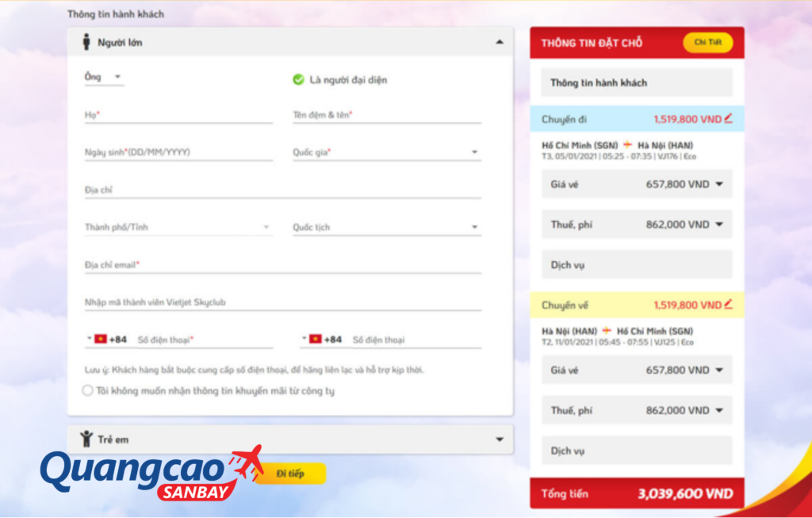Click the child icon beside Trẻ em
This screenshot has width=812, height=518.
click(86, 439)
